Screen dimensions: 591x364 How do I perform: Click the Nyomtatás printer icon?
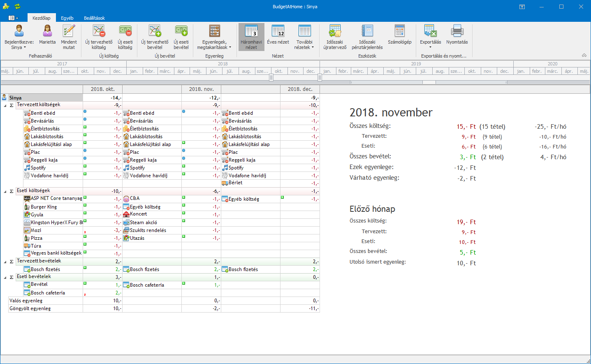[457, 32]
